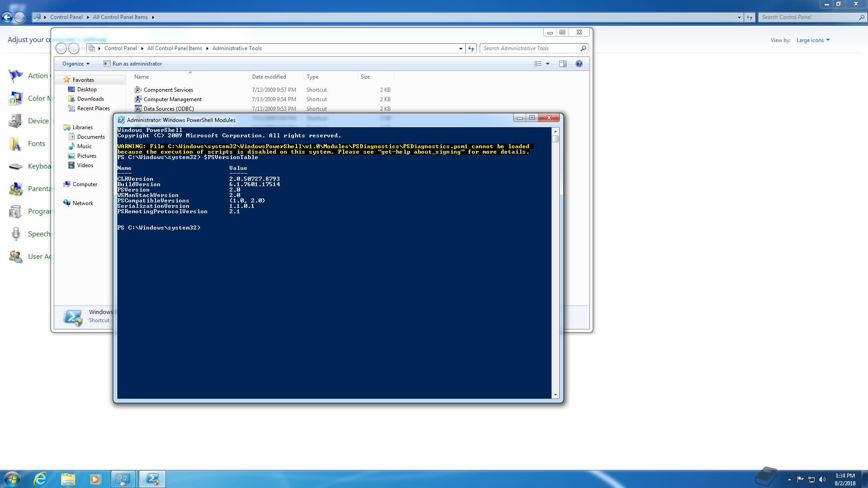
Task: Go back in Control Panel window
Action: [x=7, y=17]
